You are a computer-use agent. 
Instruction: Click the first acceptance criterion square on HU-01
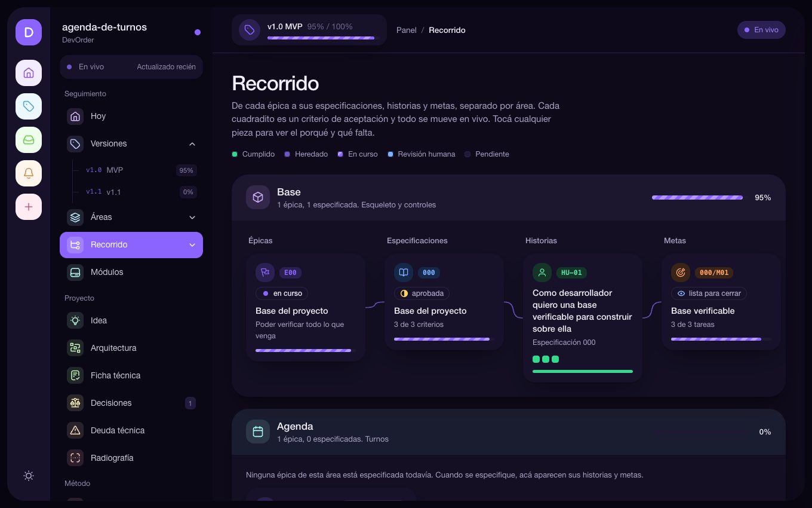click(x=536, y=359)
